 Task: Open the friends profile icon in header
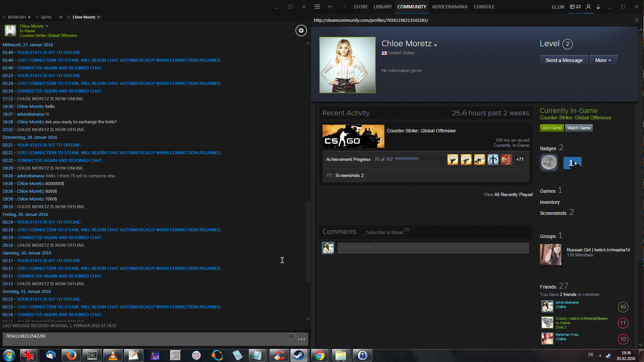(588, 7)
